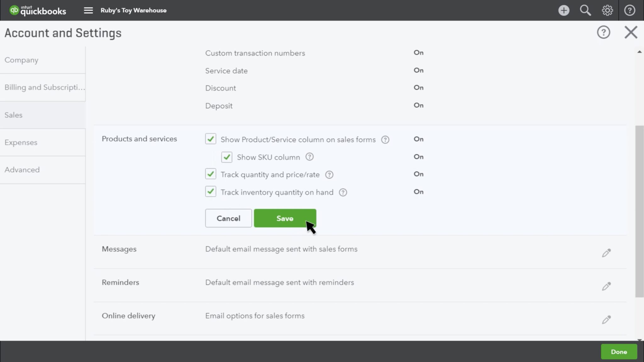View help tooltip for Track quantity and price/rate
The height and width of the screenshot is (362, 644).
(329, 174)
